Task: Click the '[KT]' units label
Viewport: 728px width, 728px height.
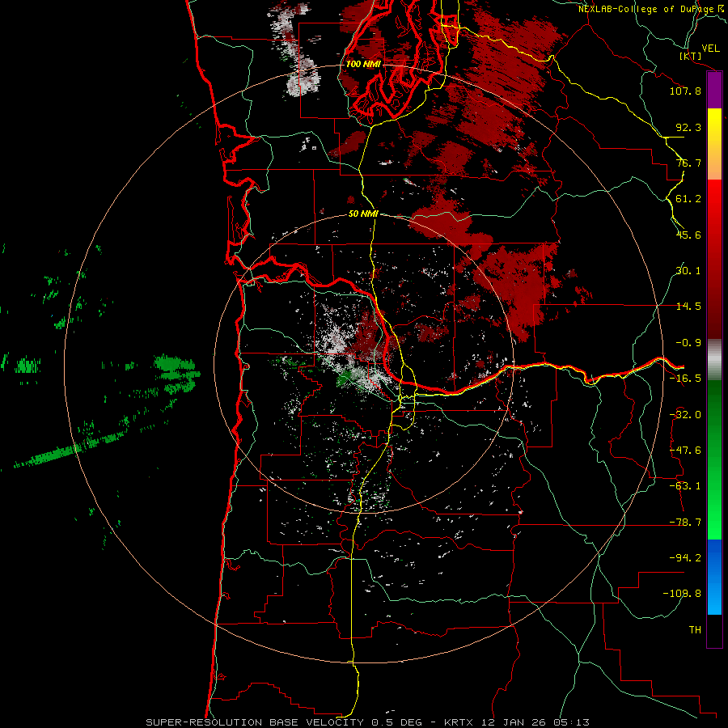Action: click(690, 56)
